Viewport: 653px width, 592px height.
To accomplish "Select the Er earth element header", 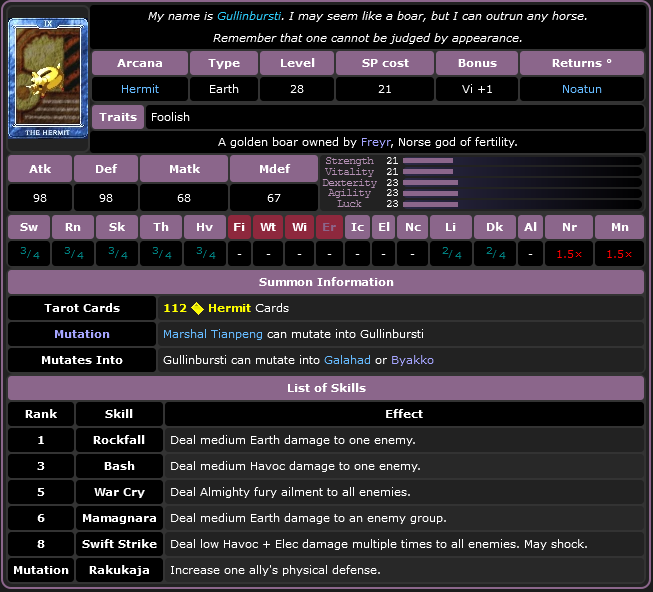I will coord(329,227).
